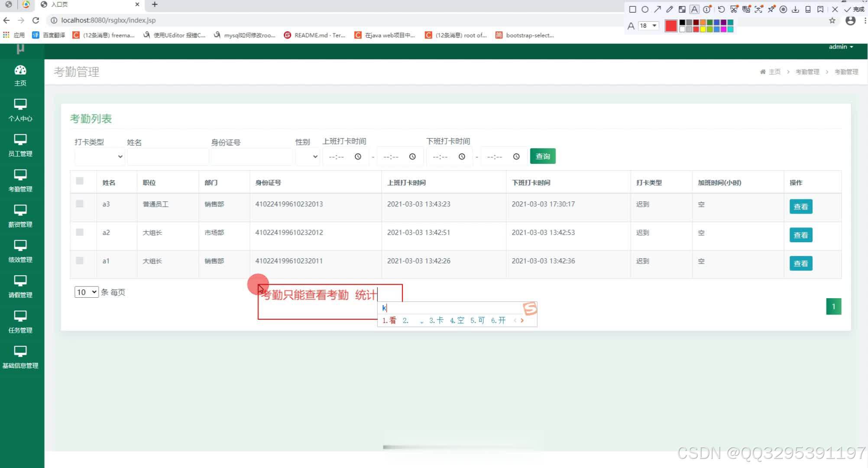This screenshot has height=468, width=868.
Task: Open the 打卡类型 filter dropdown
Action: (x=100, y=156)
